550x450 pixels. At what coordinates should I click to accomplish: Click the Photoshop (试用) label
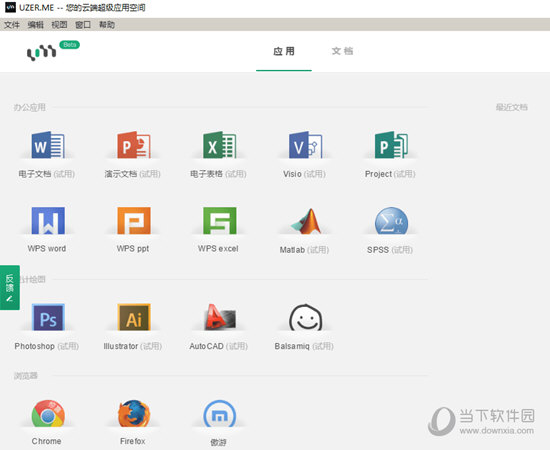coord(47,346)
